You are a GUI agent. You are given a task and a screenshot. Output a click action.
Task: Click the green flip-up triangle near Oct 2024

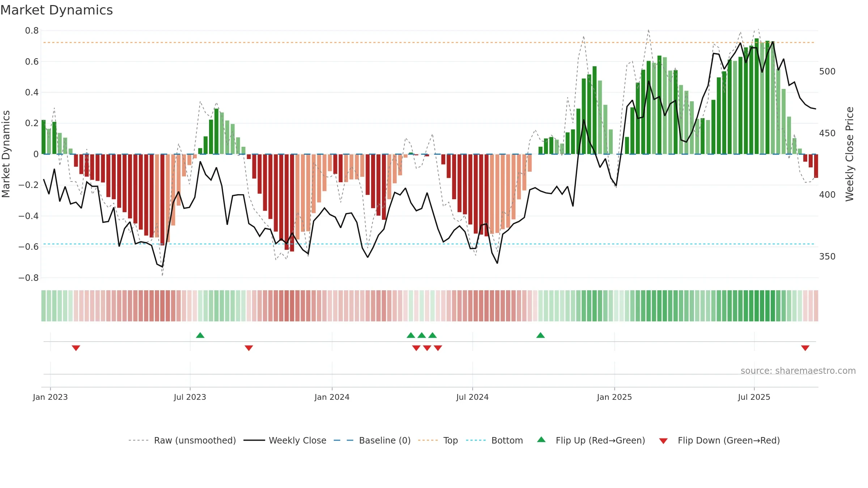540,335
